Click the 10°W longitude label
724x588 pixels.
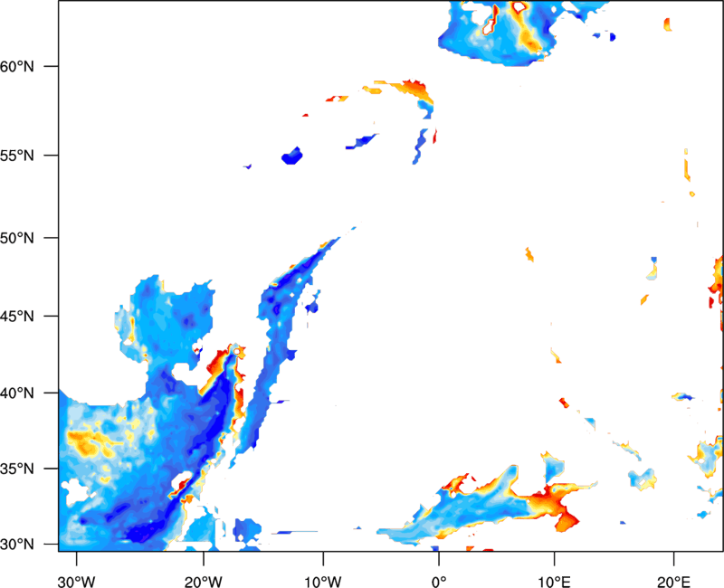(x=323, y=582)
